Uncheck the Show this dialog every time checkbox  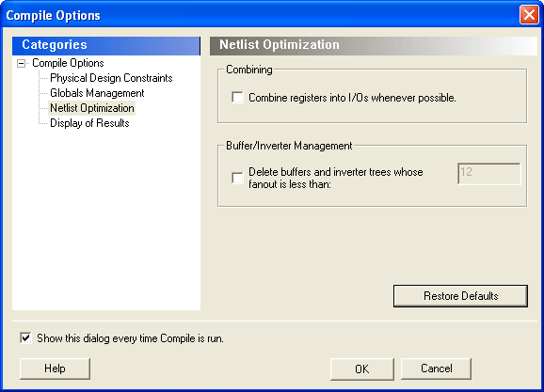pos(25,337)
